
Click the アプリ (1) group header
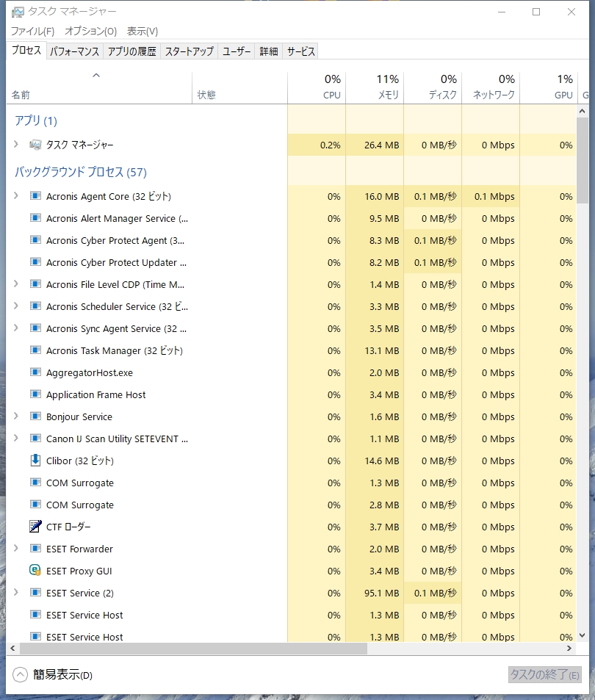[x=36, y=120]
